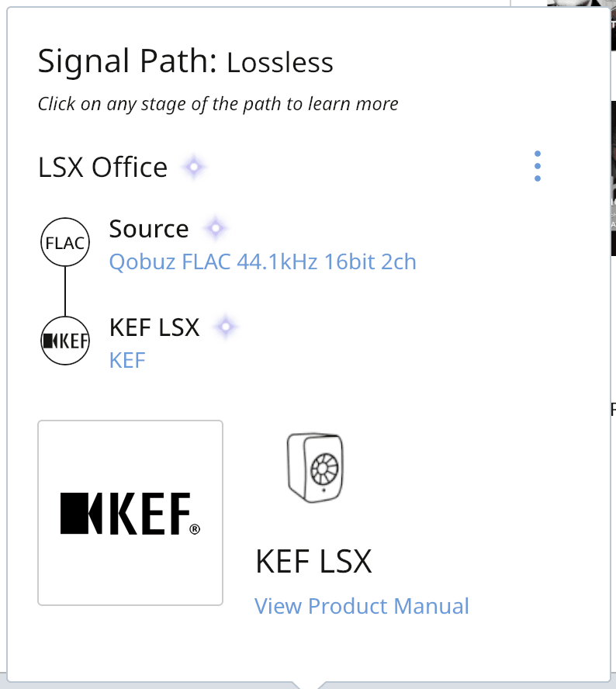Click the sparkle icon next to Source

215,229
